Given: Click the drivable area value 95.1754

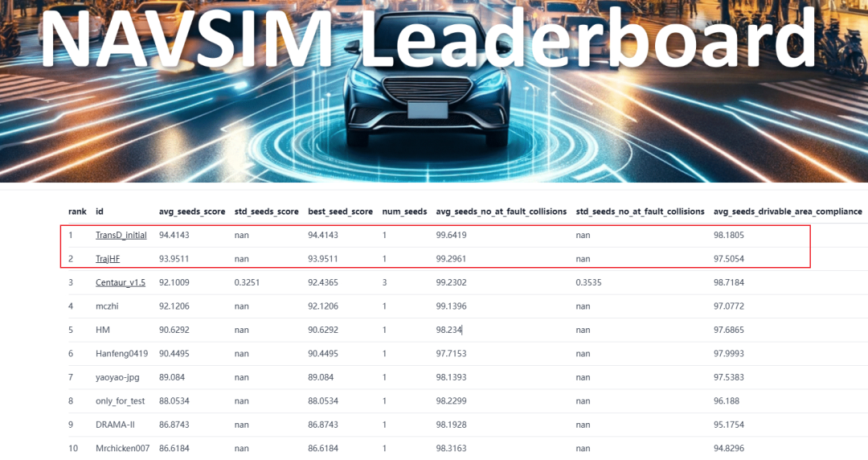Looking at the screenshot, I should [x=729, y=425].
